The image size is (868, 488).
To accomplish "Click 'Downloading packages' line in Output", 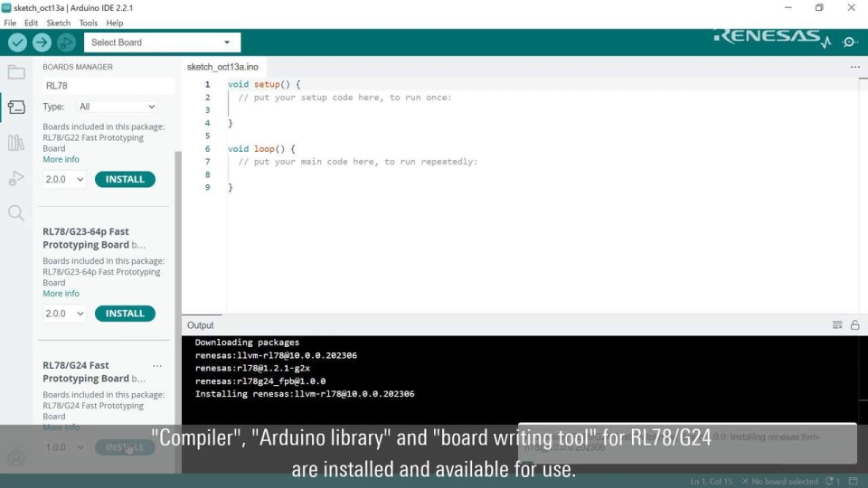I will coord(247,343).
